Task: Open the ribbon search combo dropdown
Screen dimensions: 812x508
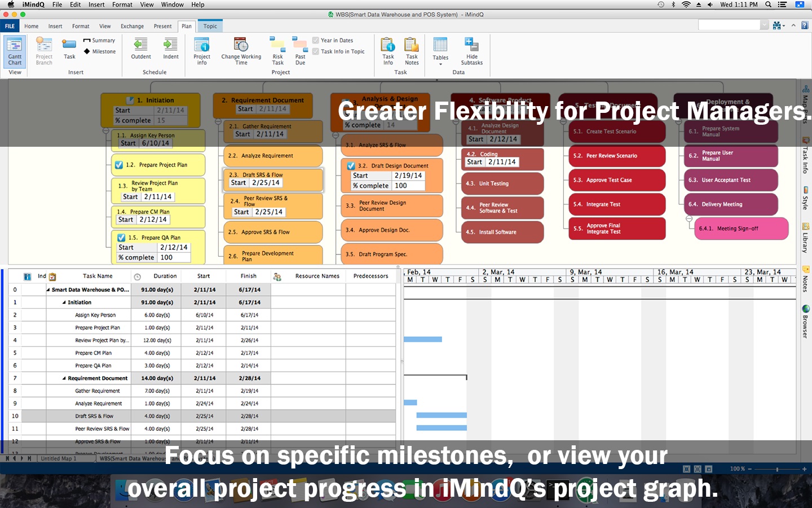Action: tap(765, 25)
